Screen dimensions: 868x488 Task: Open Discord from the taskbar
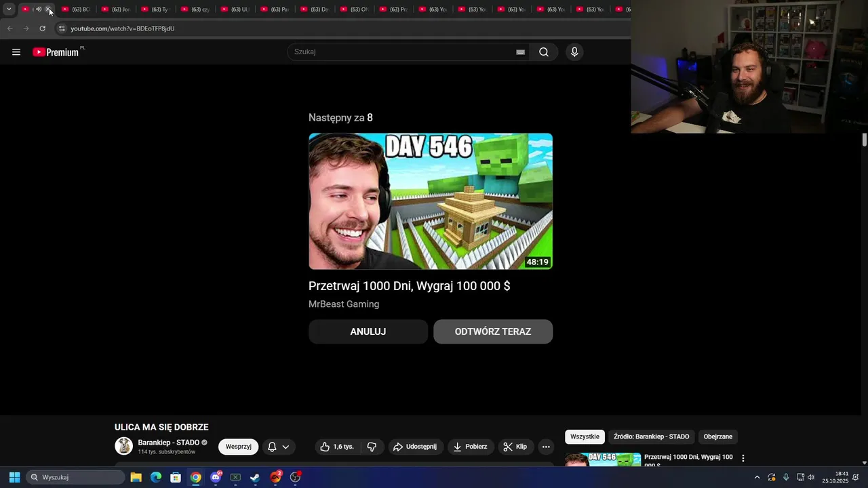point(216,477)
